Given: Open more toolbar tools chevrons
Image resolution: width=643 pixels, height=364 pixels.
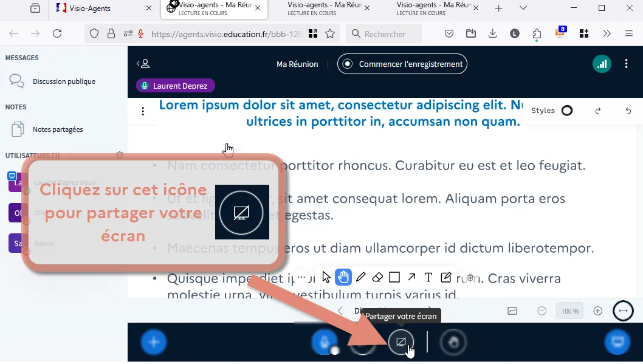Looking at the screenshot, I should [x=607, y=33].
